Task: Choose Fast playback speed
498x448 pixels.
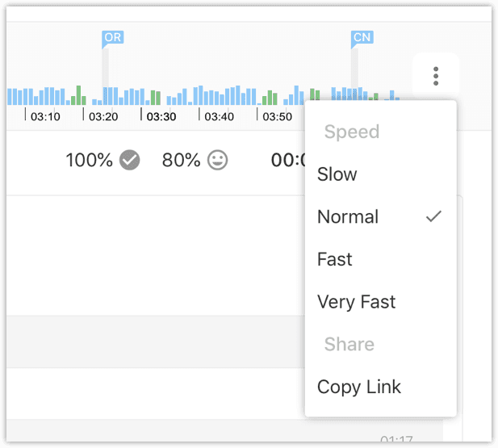Action: click(335, 259)
